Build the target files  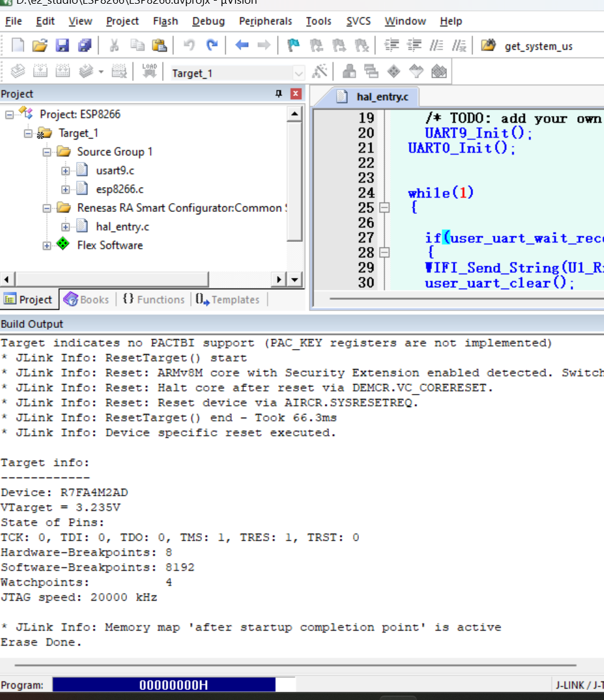(40, 72)
